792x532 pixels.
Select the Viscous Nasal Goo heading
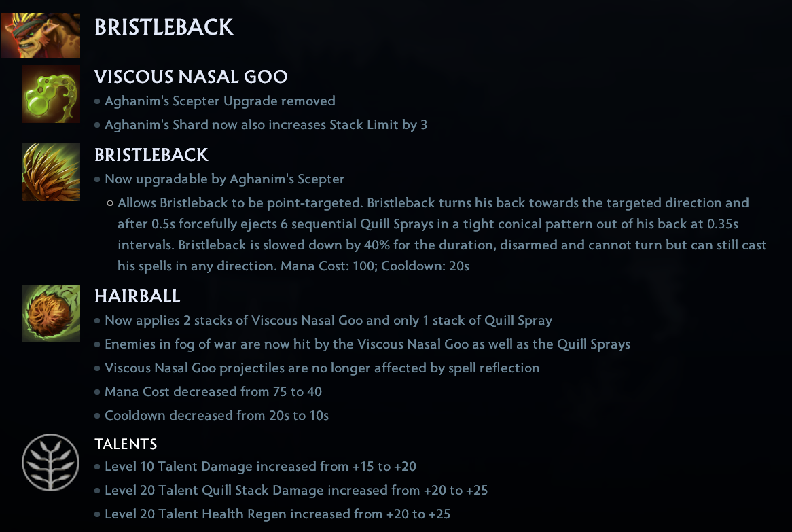pyautogui.click(x=191, y=77)
